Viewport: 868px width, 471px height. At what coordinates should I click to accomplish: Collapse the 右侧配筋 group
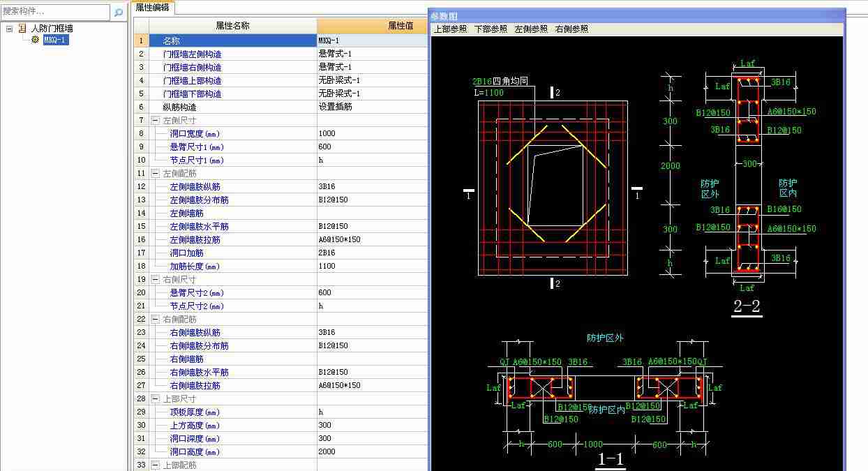pyautogui.click(x=155, y=319)
